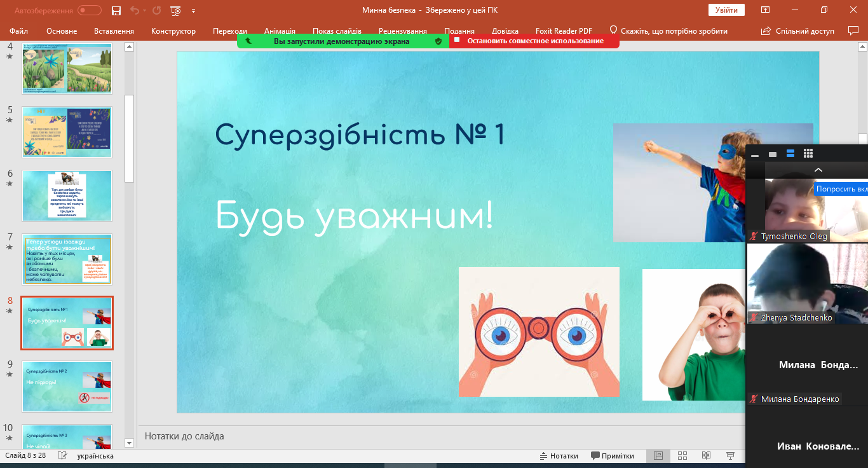868x468 pixels.
Task: Switch to the Конструктор tab
Action: pyautogui.click(x=173, y=31)
